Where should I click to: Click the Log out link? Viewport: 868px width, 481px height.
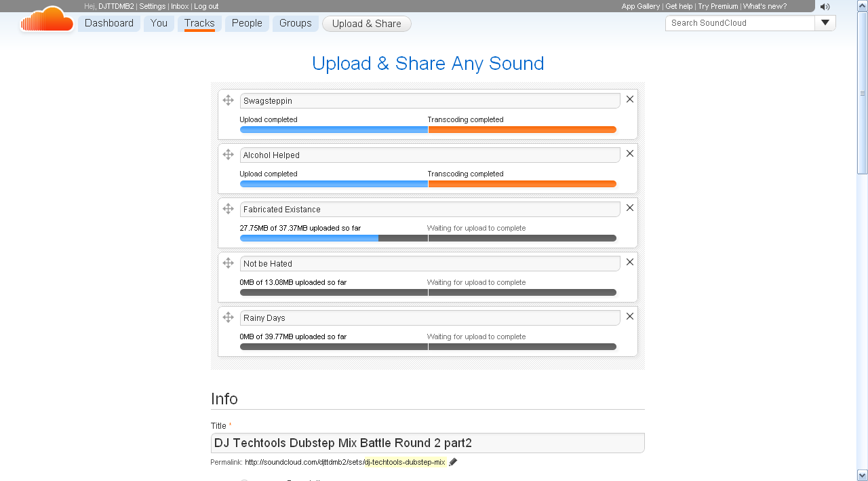tap(206, 6)
